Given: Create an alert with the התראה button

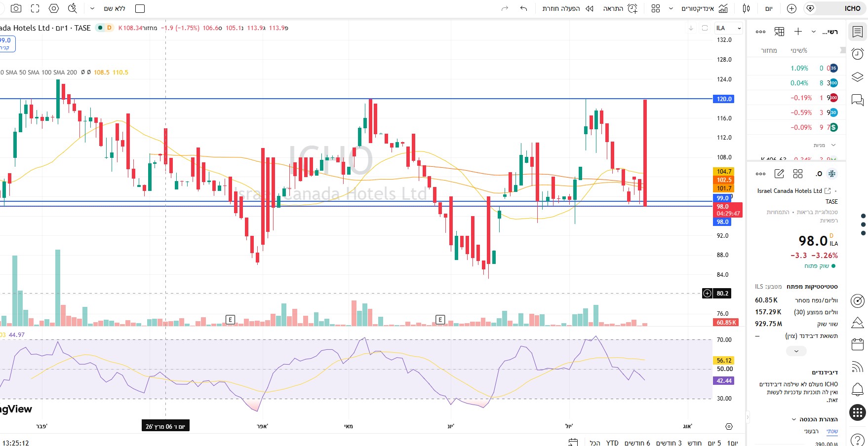Looking at the screenshot, I should point(621,8).
